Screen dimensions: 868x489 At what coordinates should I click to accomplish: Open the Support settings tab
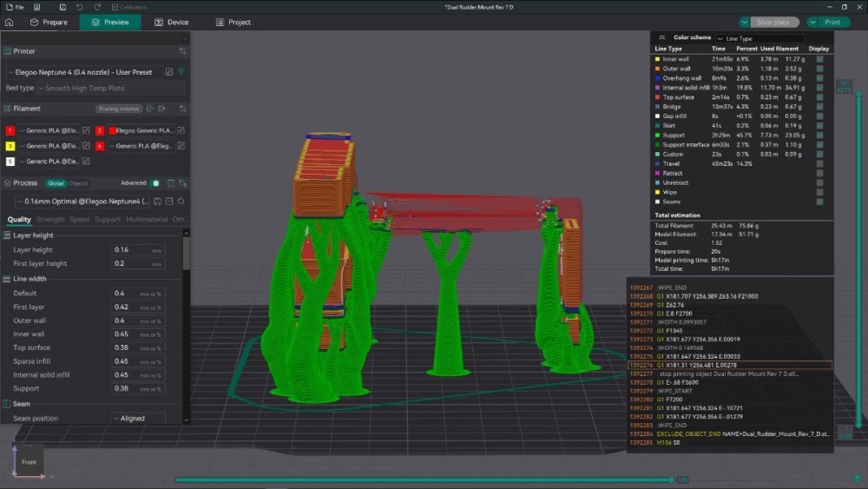coord(108,220)
